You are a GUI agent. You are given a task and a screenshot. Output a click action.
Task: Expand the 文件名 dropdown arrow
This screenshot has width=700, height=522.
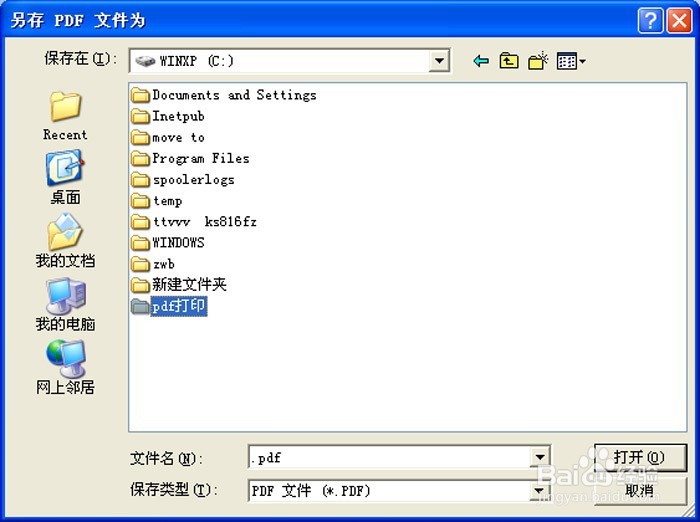pos(539,457)
